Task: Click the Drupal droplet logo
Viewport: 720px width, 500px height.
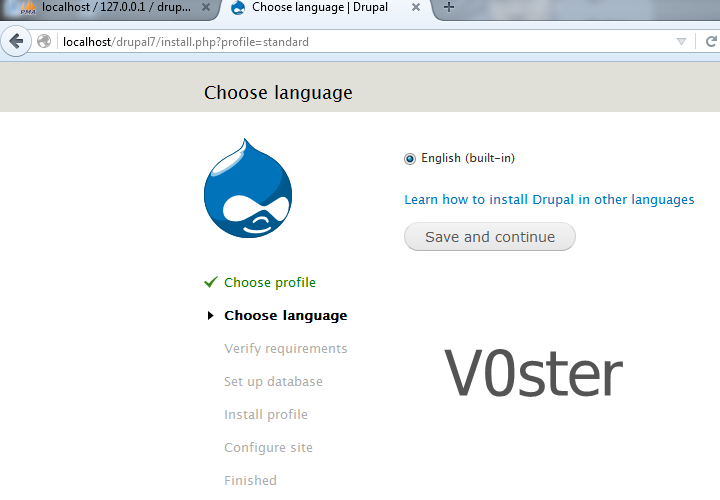Action: [248, 188]
